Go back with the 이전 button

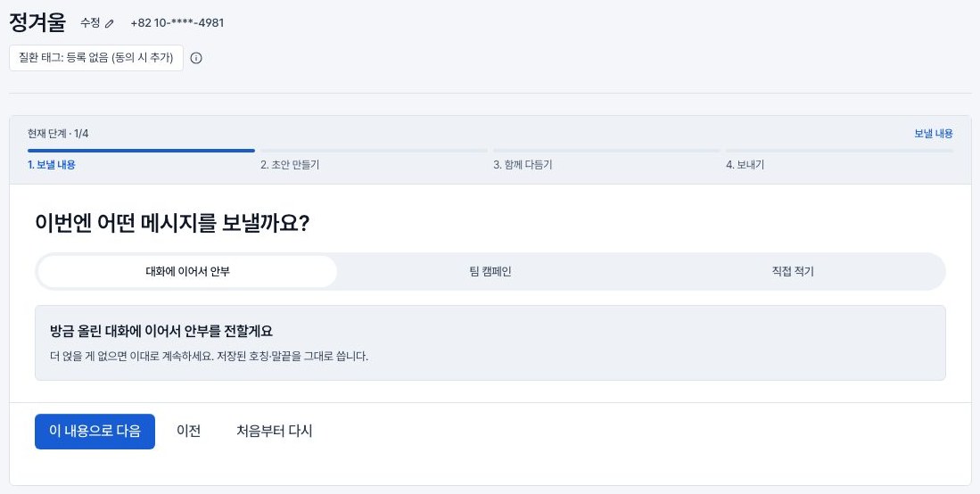[x=189, y=432]
